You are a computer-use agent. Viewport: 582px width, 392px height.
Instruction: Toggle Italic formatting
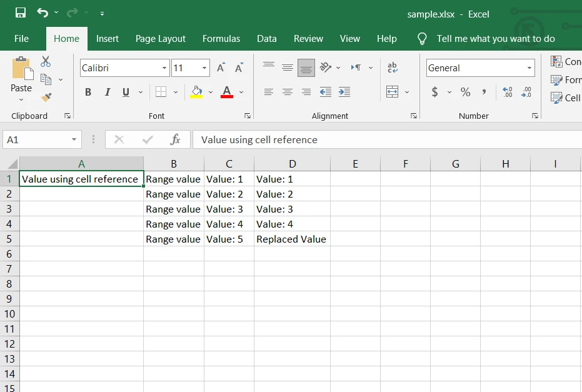pyautogui.click(x=107, y=92)
